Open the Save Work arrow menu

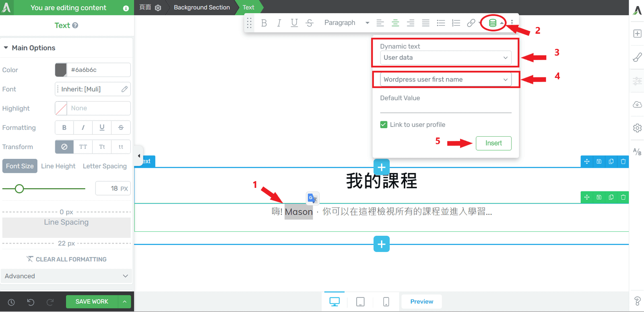coord(125,302)
